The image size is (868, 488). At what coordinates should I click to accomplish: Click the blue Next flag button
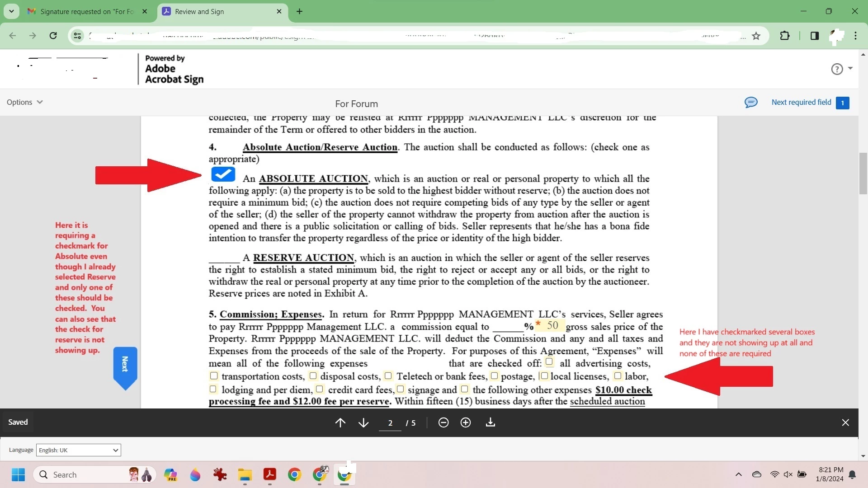click(x=125, y=364)
